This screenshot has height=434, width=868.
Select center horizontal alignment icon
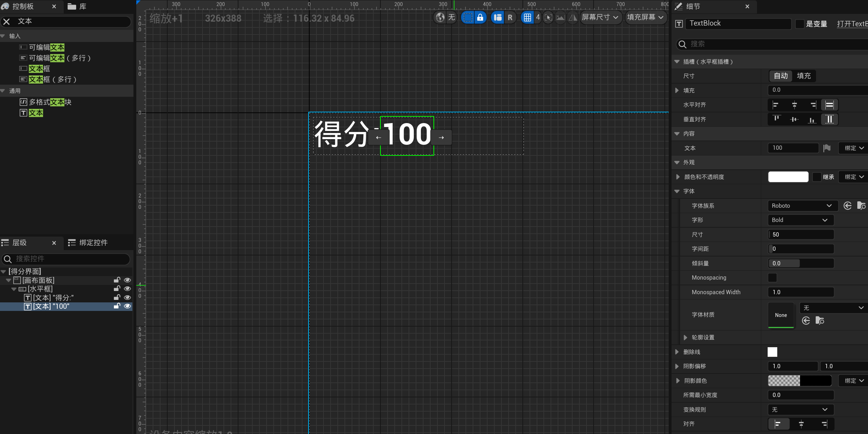[x=794, y=105]
